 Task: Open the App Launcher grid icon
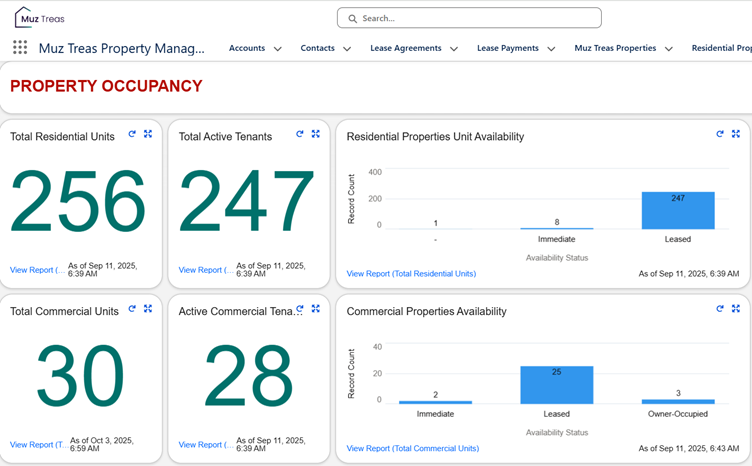(x=20, y=48)
